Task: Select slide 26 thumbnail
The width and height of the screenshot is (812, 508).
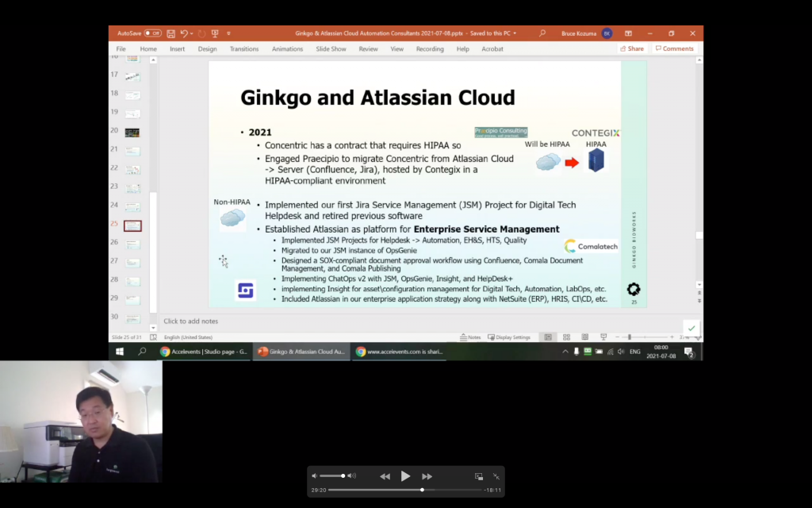Action: (132, 244)
